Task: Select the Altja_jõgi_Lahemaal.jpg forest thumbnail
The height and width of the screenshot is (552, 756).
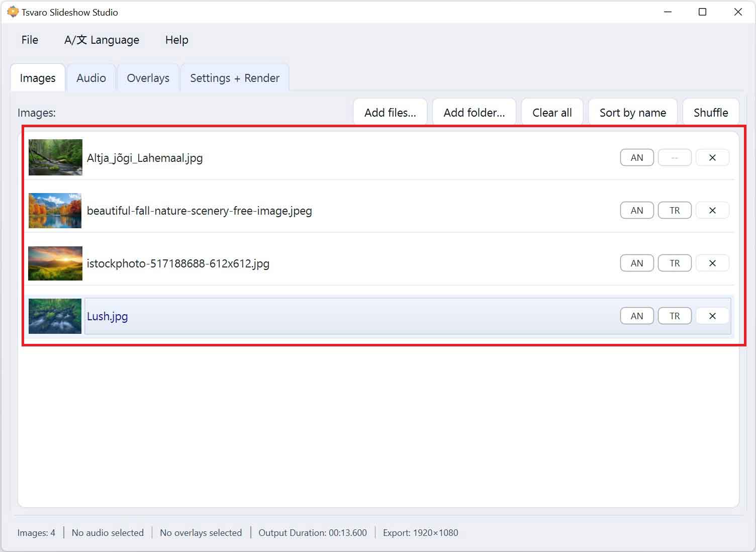Action: click(x=55, y=157)
